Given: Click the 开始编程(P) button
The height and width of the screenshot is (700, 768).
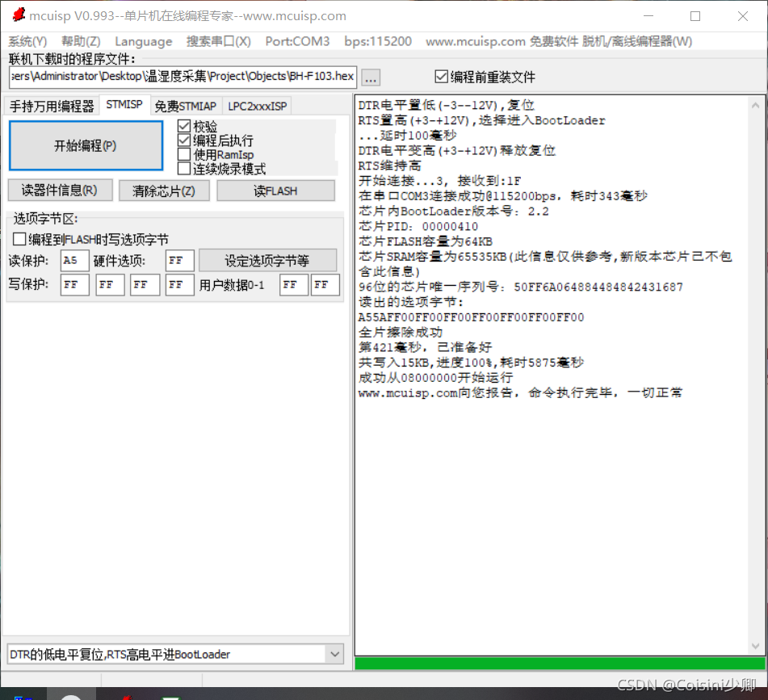Looking at the screenshot, I should click(x=86, y=146).
